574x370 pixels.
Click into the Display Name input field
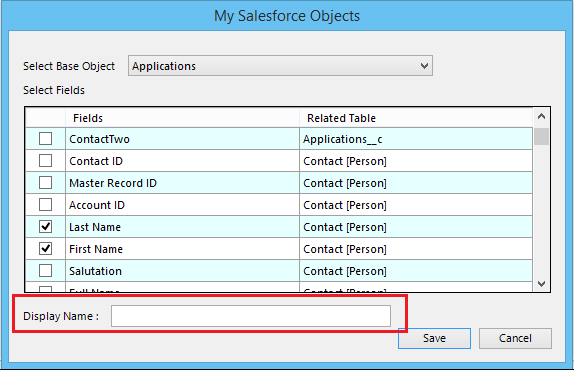(x=251, y=316)
